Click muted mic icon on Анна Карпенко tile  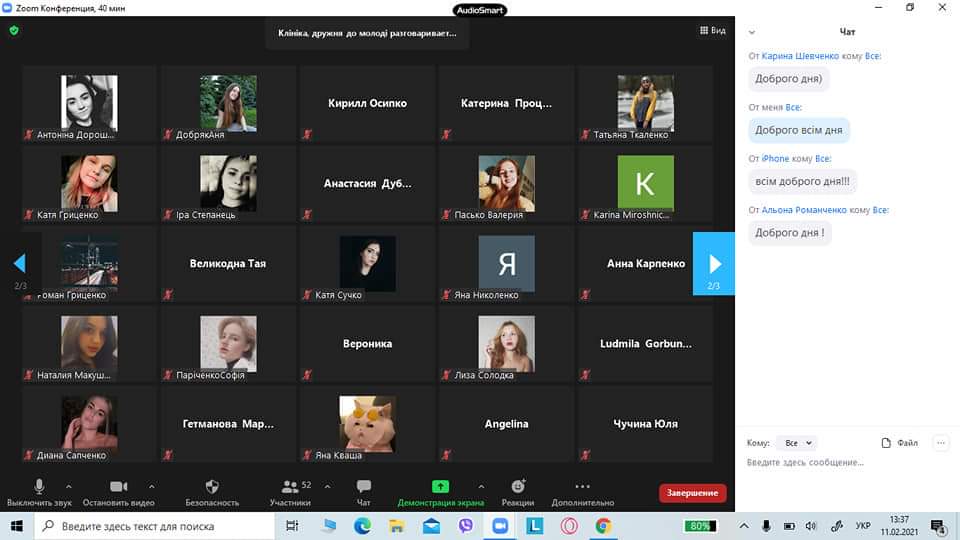[x=585, y=294]
